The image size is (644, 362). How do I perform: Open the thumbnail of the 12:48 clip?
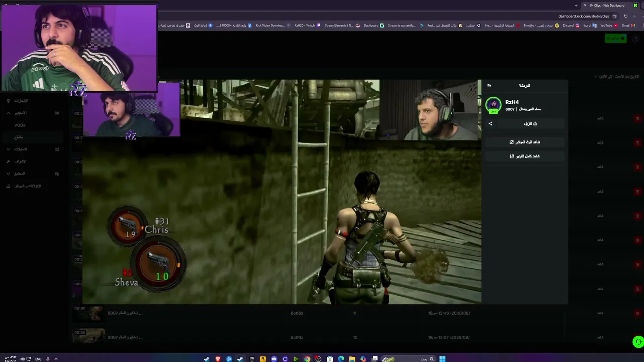tap(89, 313)
